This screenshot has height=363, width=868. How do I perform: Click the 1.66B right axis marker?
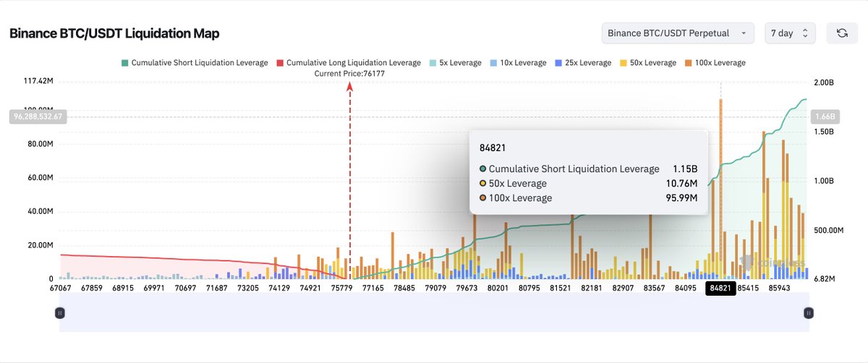tap(825, 116)
